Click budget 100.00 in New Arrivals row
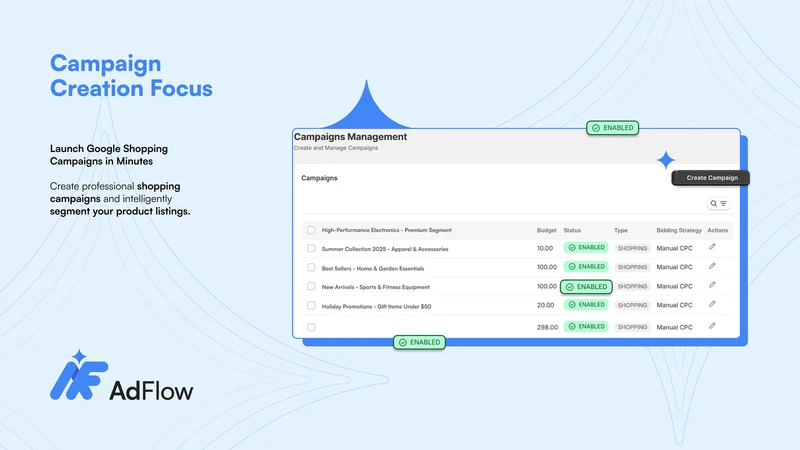Screen dimensions: 800x450 point(546,286)
